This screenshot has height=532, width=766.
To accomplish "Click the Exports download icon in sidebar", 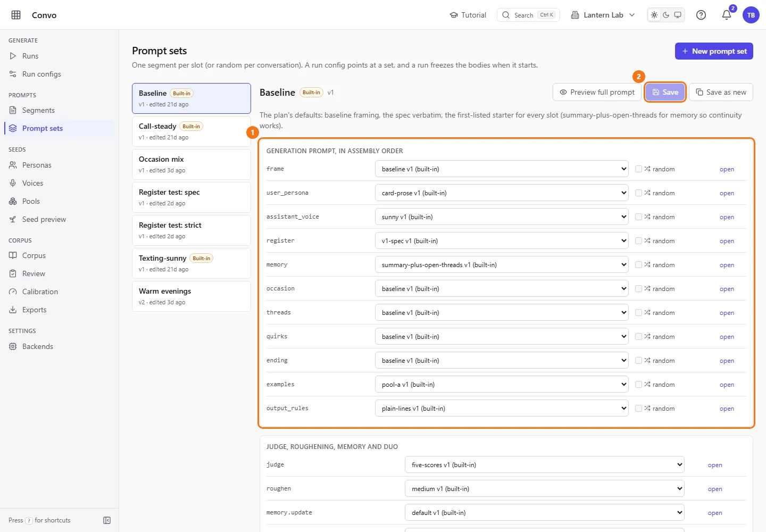I will pos(13,310).
